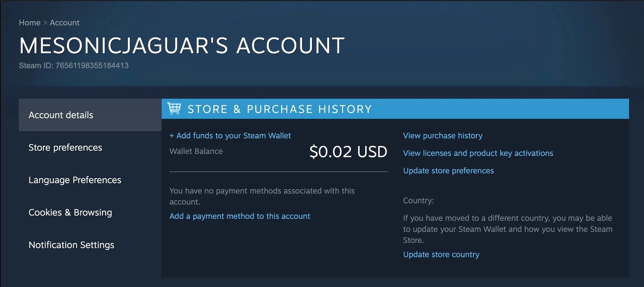Switch to the Account details tab
The height and width of the screenshot is (287, 644).
coord(60,115)
